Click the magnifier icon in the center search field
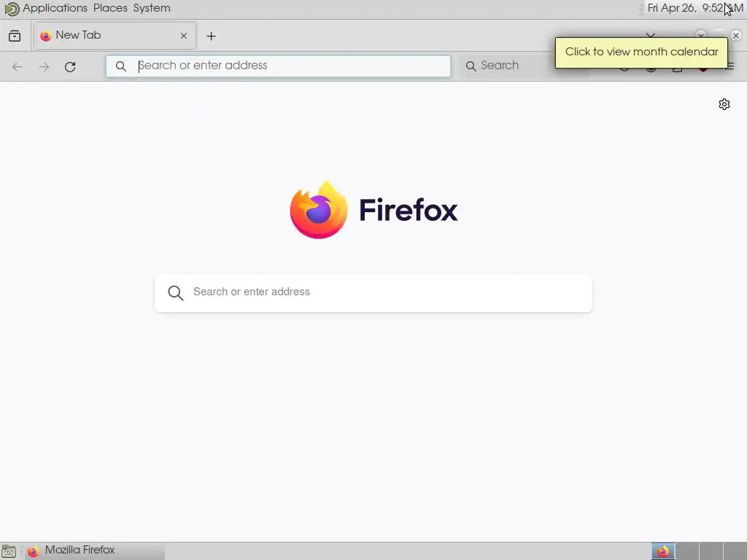The width and height of the screenshot is (747, 560). 175,293
